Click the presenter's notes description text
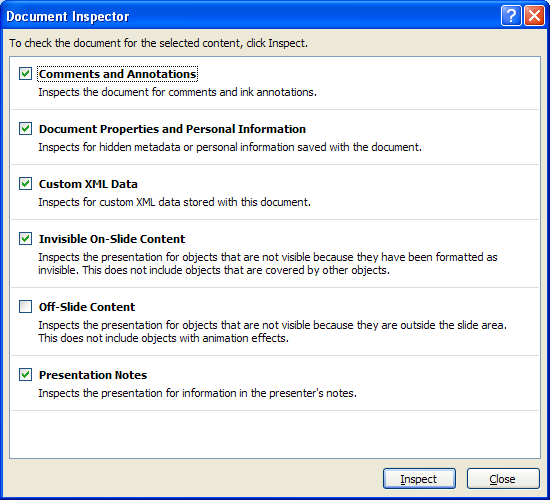This screenshot has width=550, height=500. [x=197, y=393]
